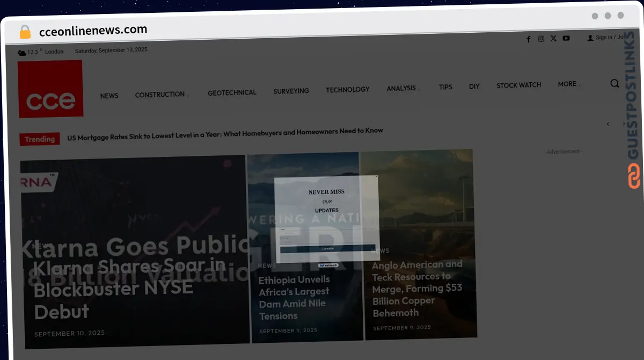Go to the Geotechnical section
The image size is (644, 360).
tap(232, 92)
